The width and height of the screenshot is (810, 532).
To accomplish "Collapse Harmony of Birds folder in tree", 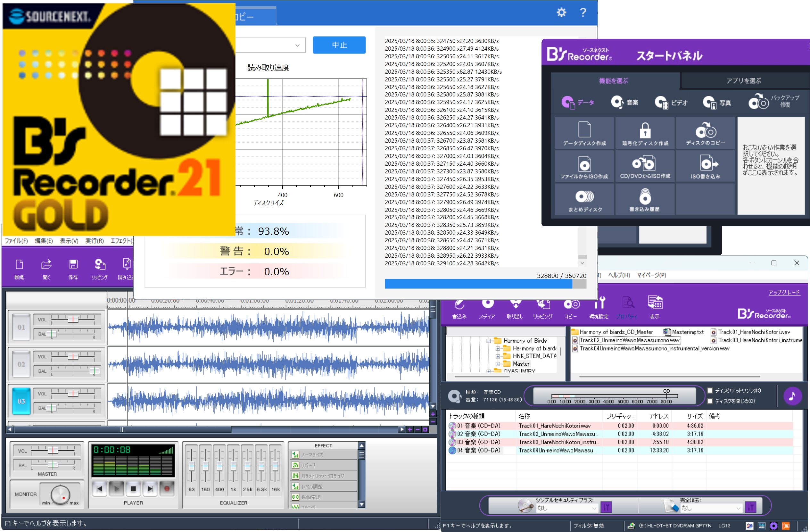I will (x=489, y=341).
